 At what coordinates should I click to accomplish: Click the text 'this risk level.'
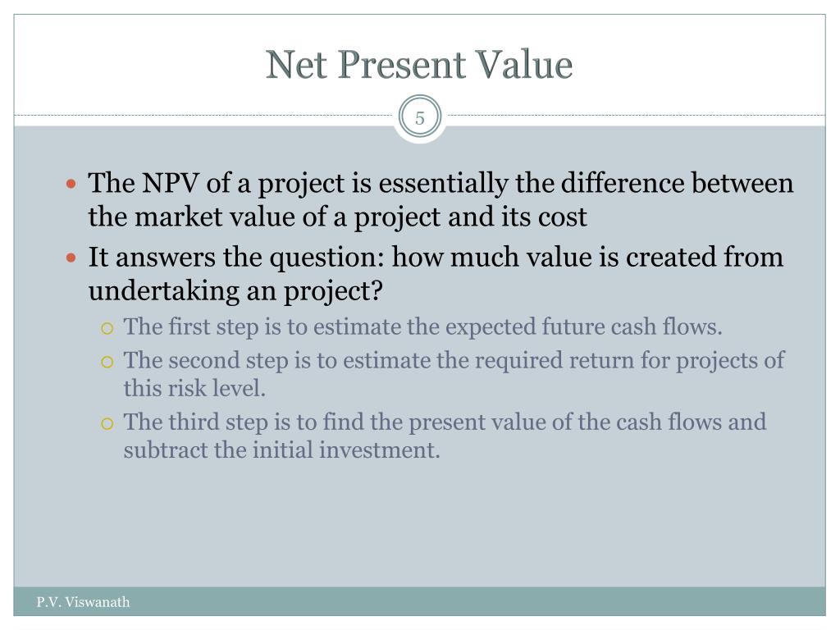click(194, 388)
